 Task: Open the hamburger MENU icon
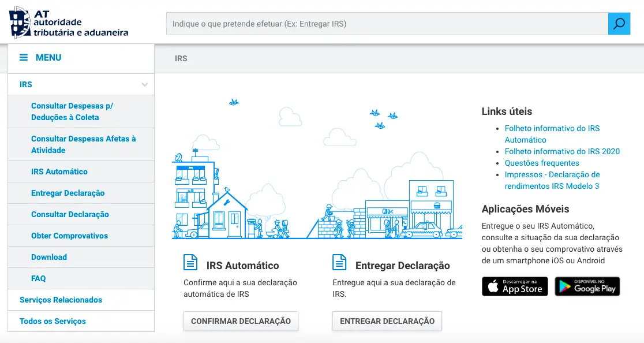[x=24, y=58]
